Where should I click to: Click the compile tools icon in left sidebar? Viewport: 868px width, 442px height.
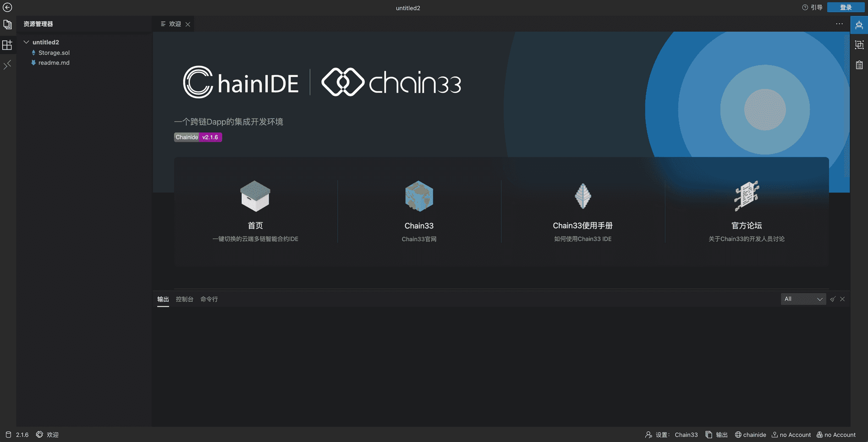tap(7, 65)
